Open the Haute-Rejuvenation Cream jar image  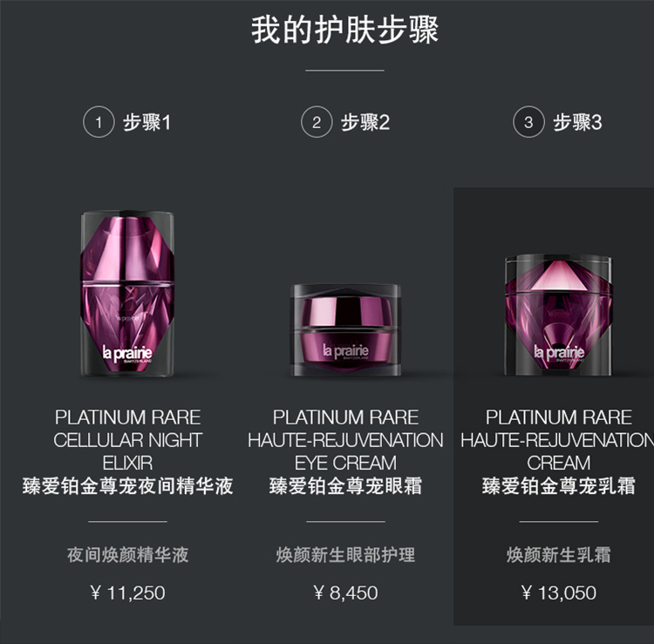tap(558, 315)
